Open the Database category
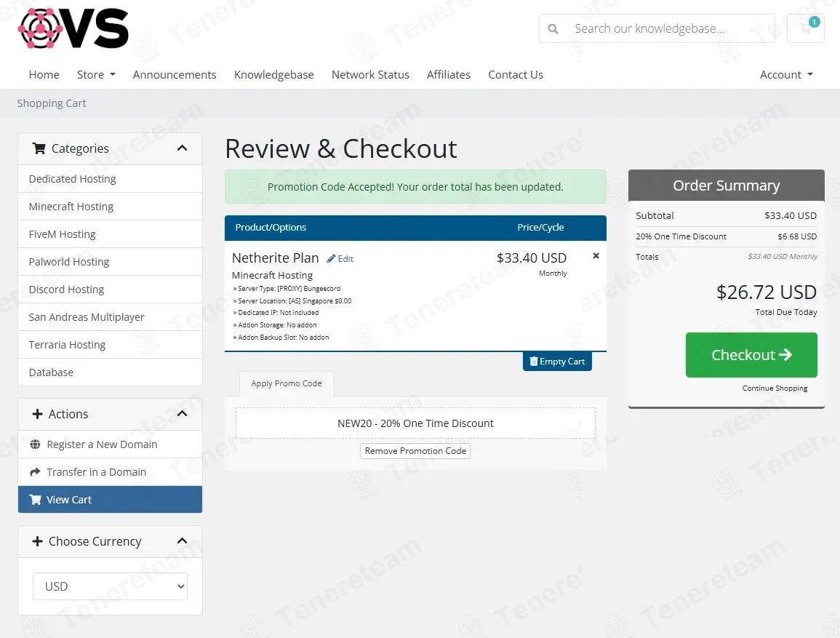This screenshot has width=840, height=638. tap(111, 372)
